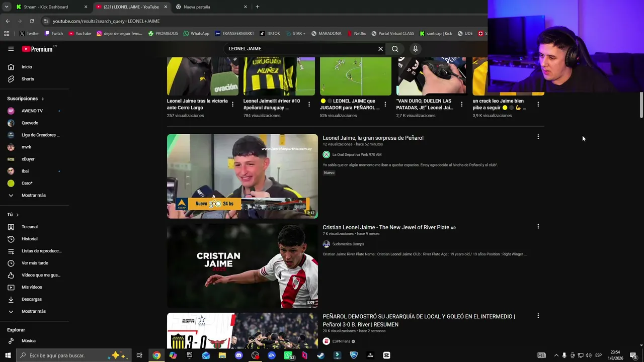View site information icon in address bar
Image resolution: width=644 pixels, height=362 pixels.
46,21
